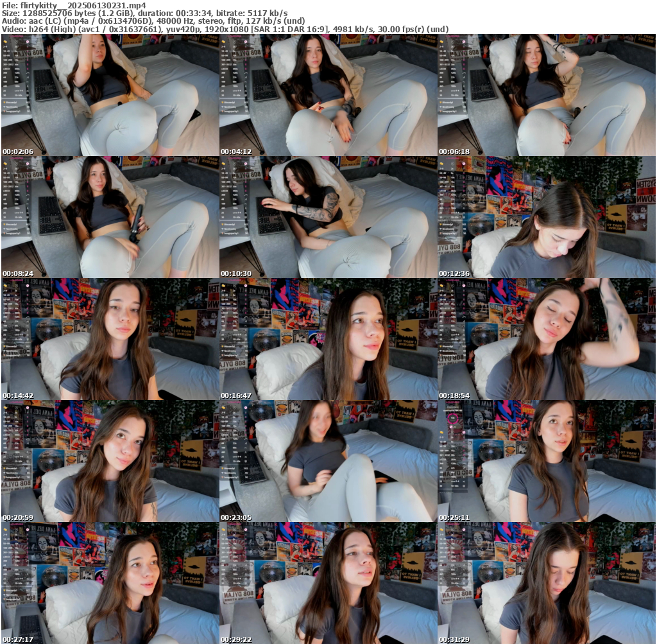
Task: Click the file name flirtykitty mp4 text
Action: (x=83, y=5)
